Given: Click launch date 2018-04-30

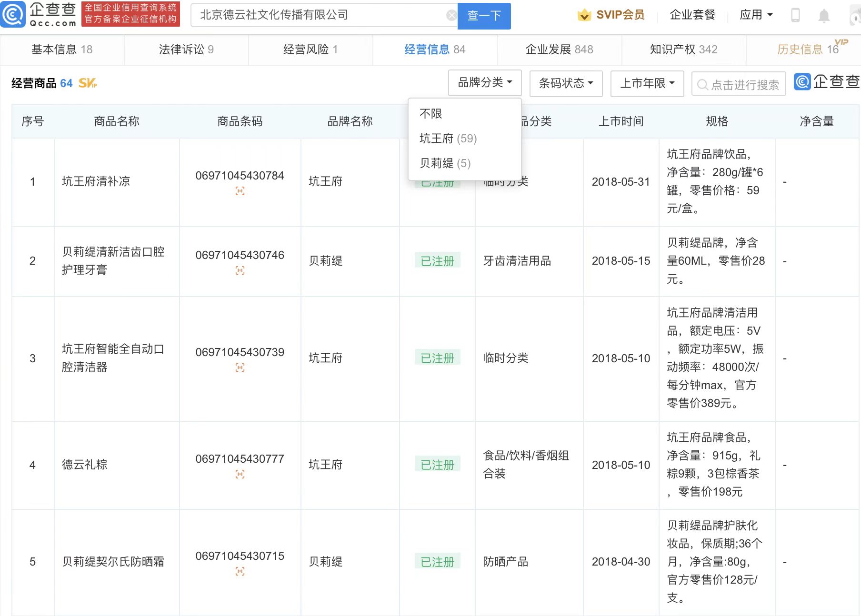Looking at the screenshot, I should pyautogui.click(x=621, y=562).
